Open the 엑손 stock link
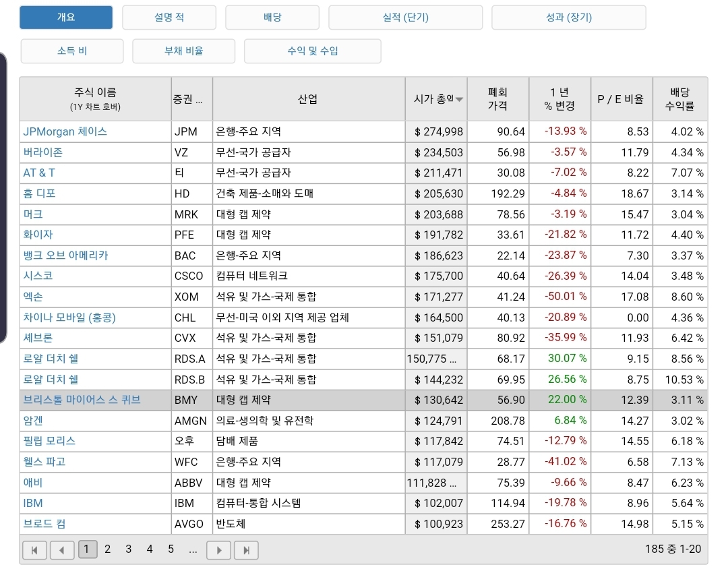 click(33, 297)
